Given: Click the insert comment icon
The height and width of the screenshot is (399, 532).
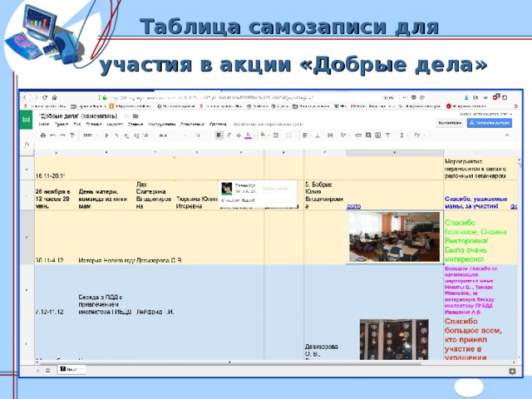Looking at the screenshot, I should tap(368, 135).
